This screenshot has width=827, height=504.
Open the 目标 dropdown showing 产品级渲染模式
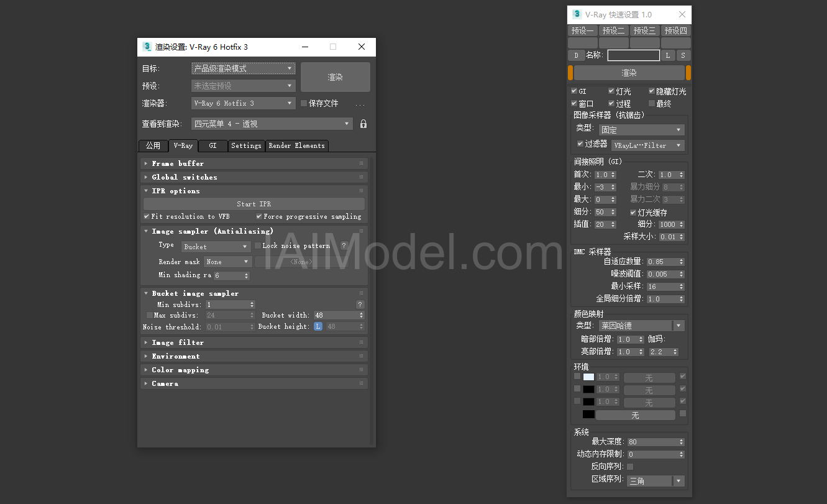[243, 68]
